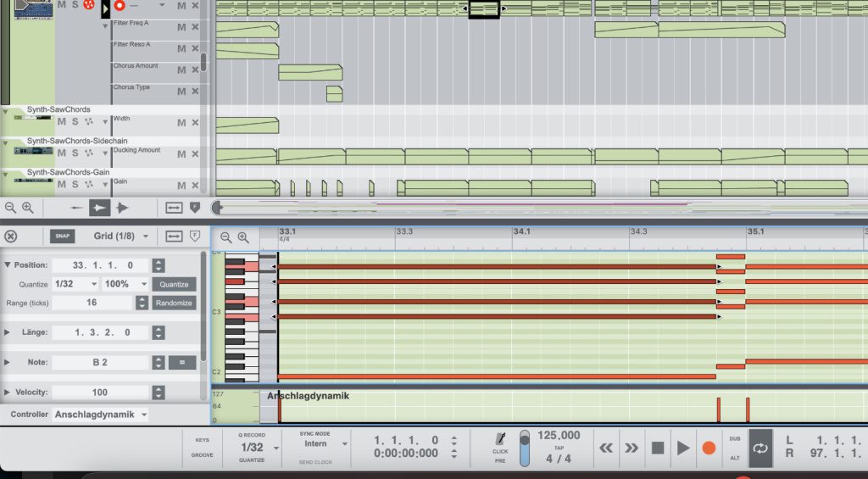Toggle the DUB button
The image size is (868, 479).
[x=735, y=438]
